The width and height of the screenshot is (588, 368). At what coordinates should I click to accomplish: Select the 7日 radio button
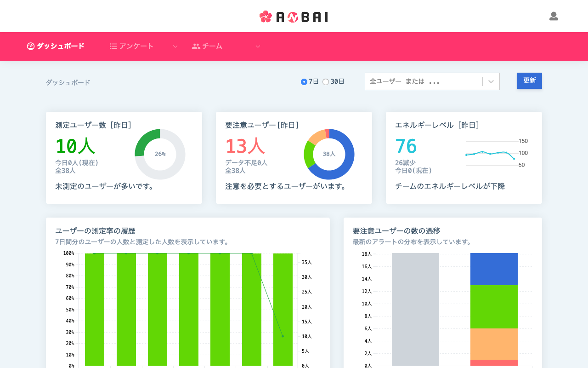pyautogui.click(x=304, y=82)
